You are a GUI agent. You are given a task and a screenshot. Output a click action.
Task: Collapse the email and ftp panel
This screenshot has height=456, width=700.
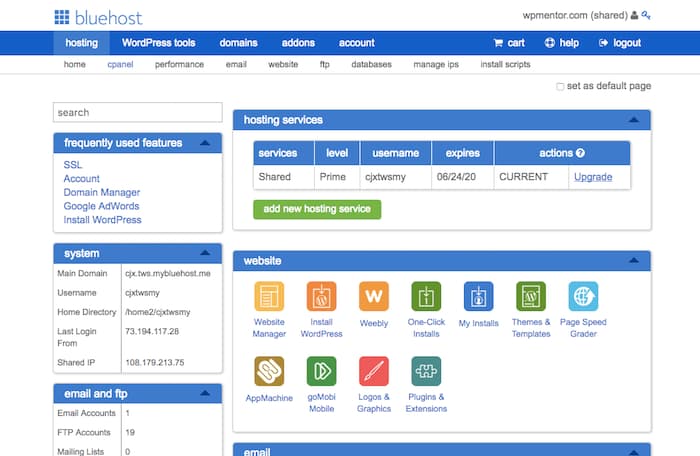pos(205,393)
